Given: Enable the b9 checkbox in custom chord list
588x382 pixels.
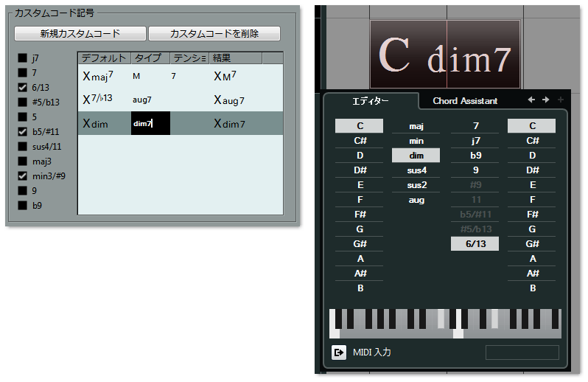Looking at the screenshot, I should click(23, 206).
